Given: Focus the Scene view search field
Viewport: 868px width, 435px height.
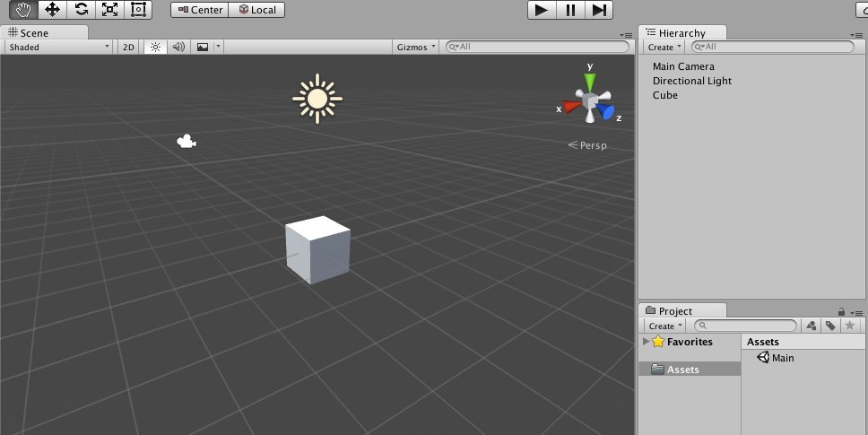Looking at the screenshot, I should [x=537, y=47].
